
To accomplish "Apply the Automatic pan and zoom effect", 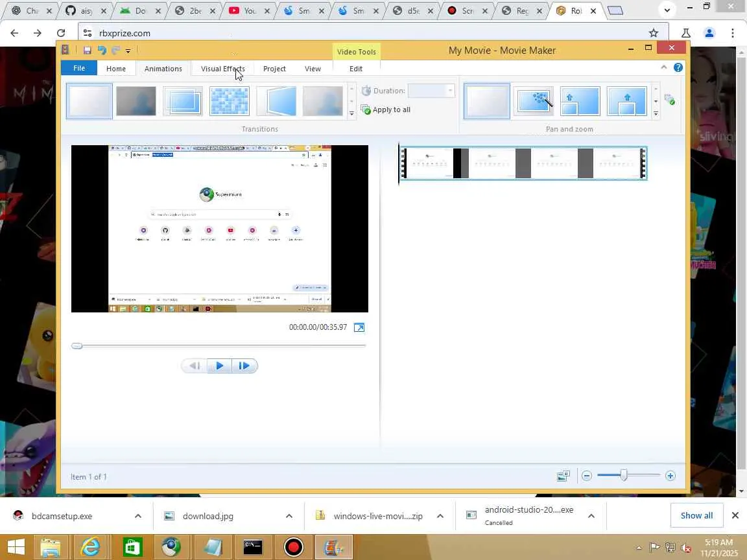I will pyautogui.click(x=534, y=101).
